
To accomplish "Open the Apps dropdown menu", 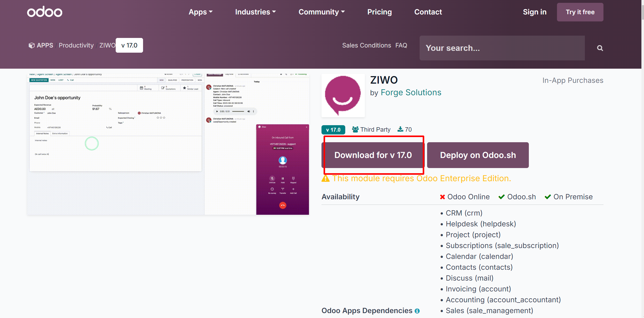I will point(201,12).
